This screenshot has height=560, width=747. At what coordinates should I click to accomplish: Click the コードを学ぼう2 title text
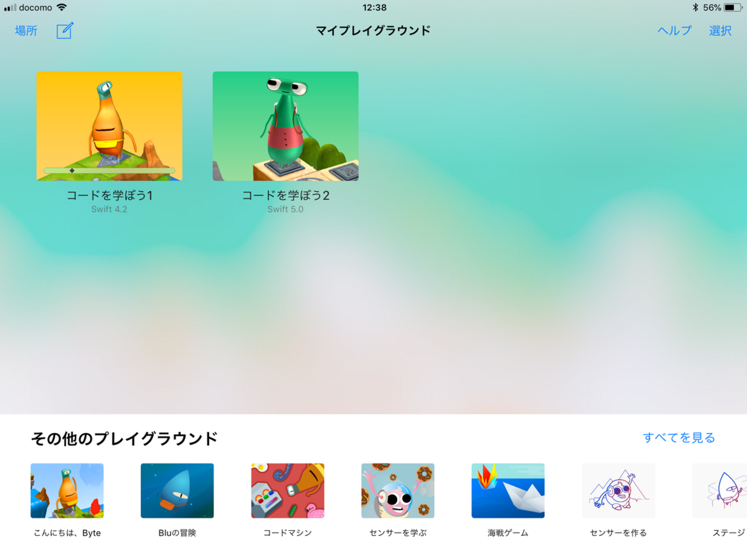tap(286, 195)
